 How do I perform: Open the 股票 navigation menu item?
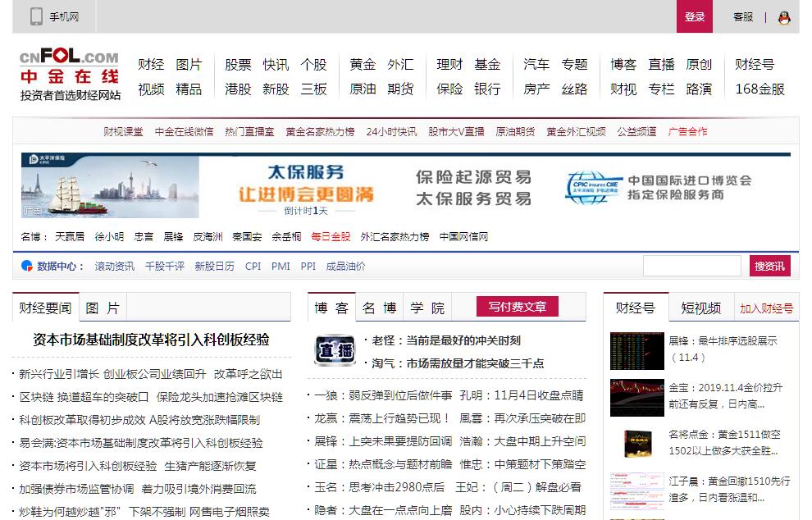[238, 65]
